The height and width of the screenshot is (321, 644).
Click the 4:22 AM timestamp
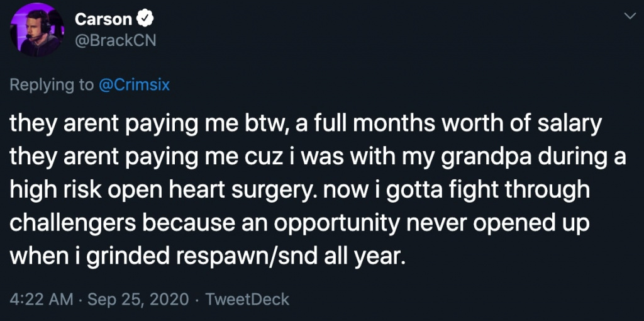pos(43,298)
